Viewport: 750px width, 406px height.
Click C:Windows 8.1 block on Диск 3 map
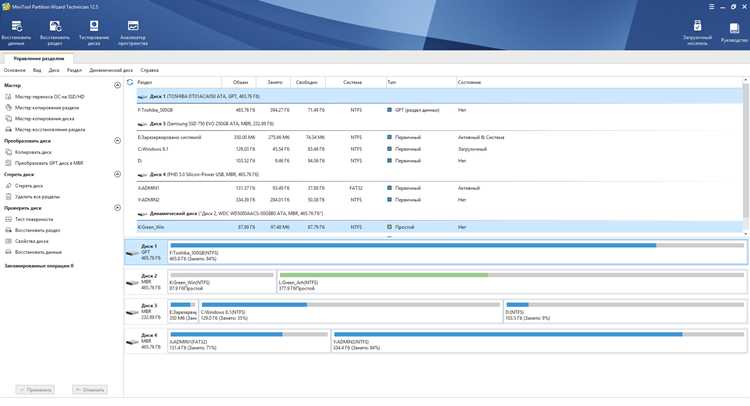pyautogui.click(x=351, y=311)
